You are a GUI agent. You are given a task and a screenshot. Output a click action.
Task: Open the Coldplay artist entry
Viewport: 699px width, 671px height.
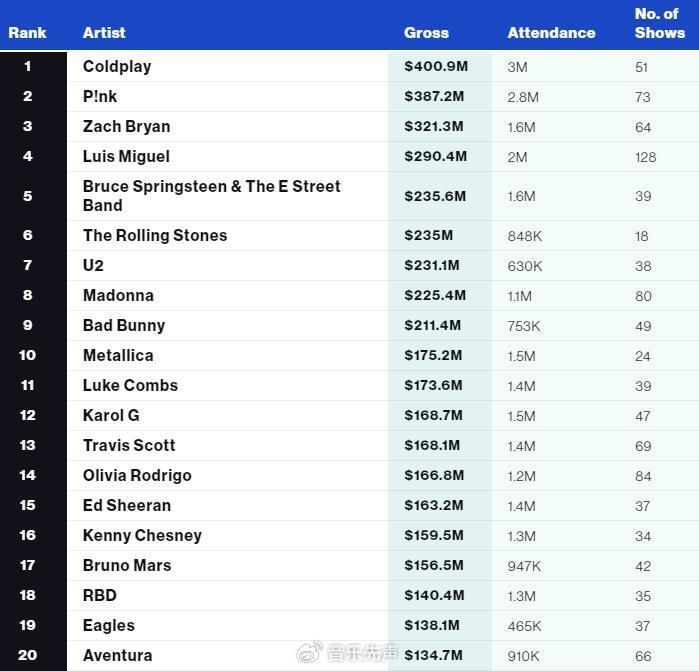[117, 66]
